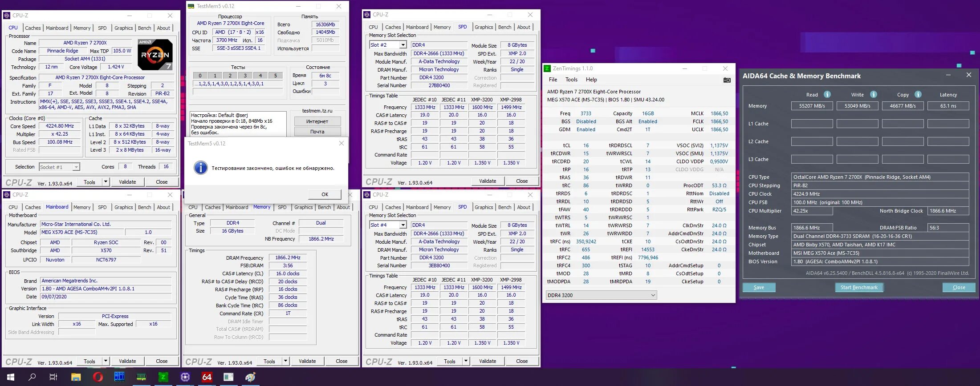The height and width of the screenshot is (386, 980).
Task: Click BIOS Date value 09/07/2020
Action: 106,297
